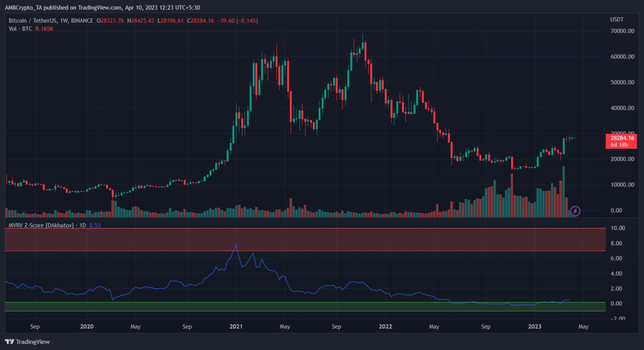
Task: Select the Vol · BTC indicator legend
Action: pos(20,29)
